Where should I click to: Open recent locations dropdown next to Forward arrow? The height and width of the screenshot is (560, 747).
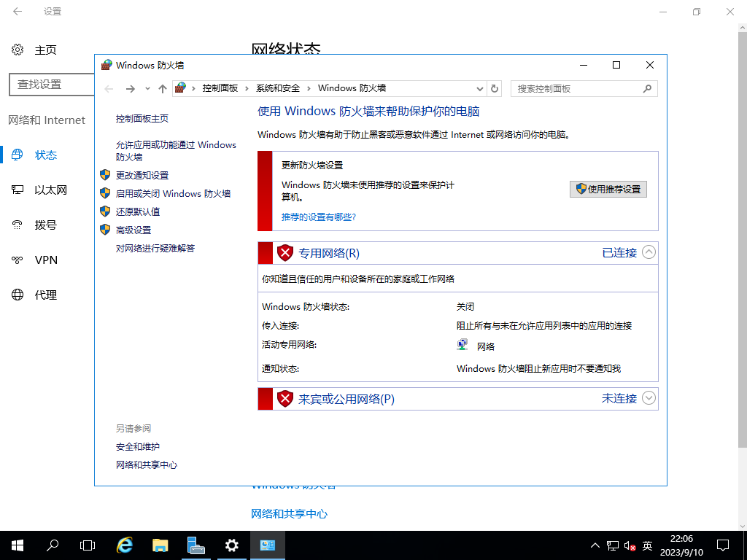[147, 88]
